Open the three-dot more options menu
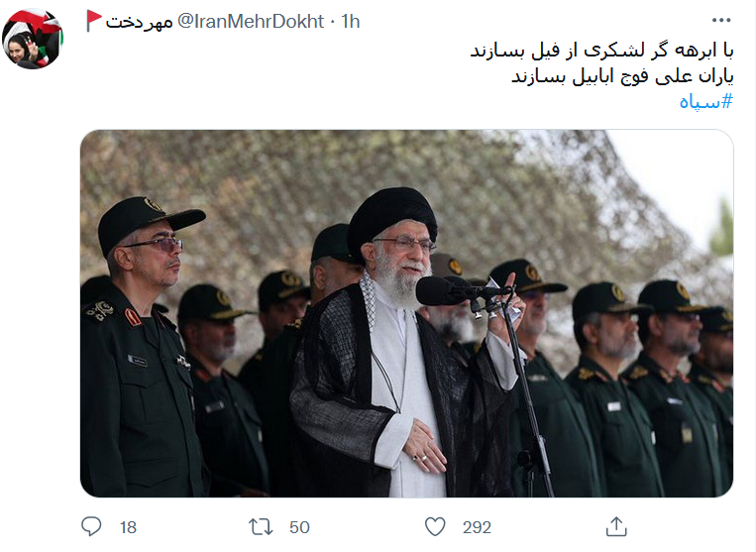756x552 pixels. click(x=721, y=20)
